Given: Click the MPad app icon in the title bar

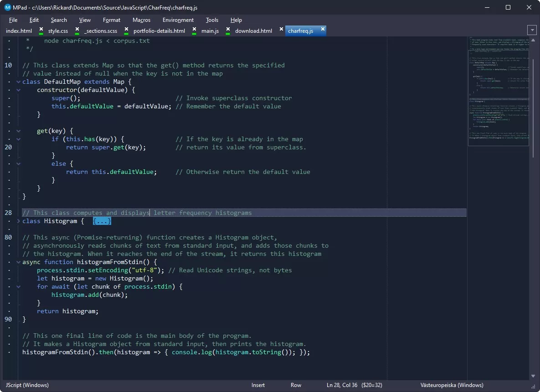Looking at the screenshot, I should [8, 7].
